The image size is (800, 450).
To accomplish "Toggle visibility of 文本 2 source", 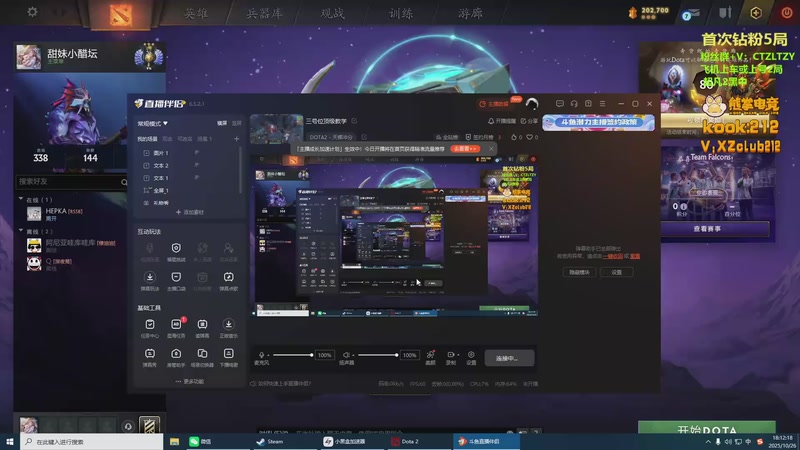I will (x=196, y=165).
